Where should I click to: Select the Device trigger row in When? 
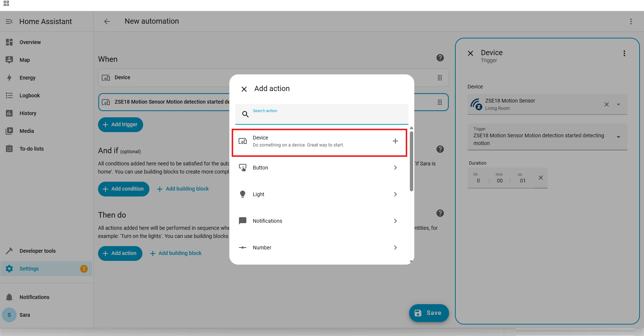coord(273,78)
